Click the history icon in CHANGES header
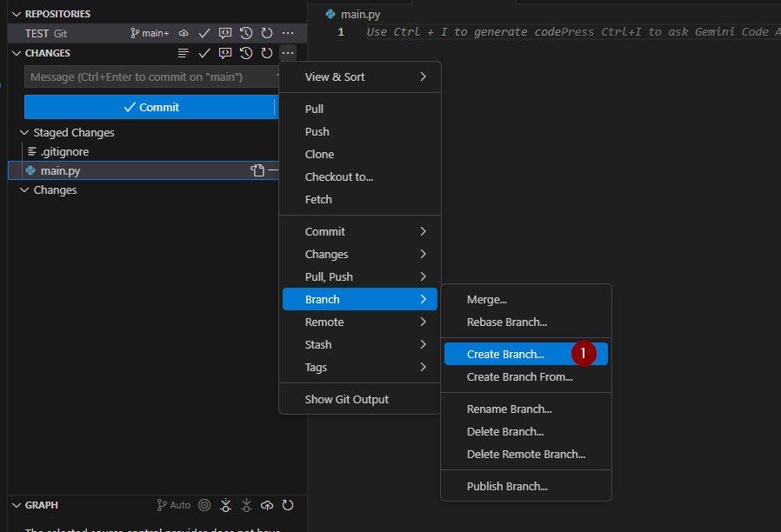 pyautogui.click(x=246, y=53)
